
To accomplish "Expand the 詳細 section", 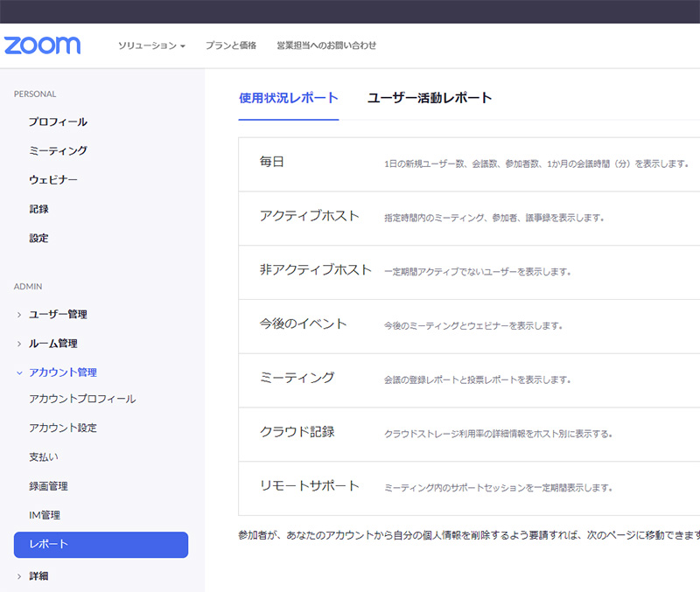I will point(38,575).
